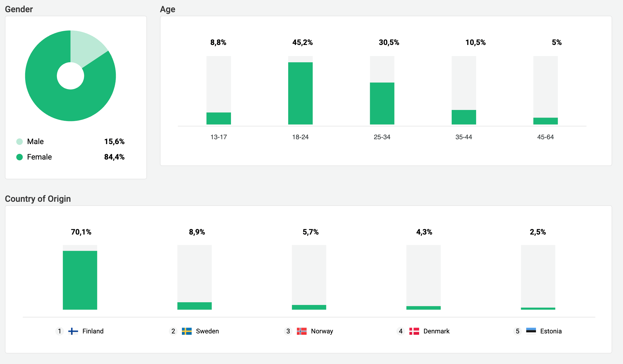Click the Male legend color dot

pos(20,142)
